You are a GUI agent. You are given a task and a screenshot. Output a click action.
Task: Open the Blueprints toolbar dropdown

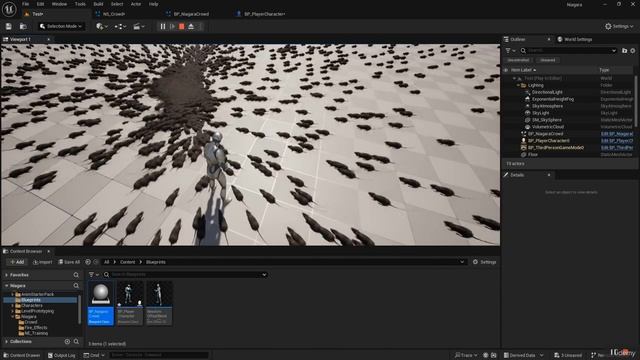120,27
